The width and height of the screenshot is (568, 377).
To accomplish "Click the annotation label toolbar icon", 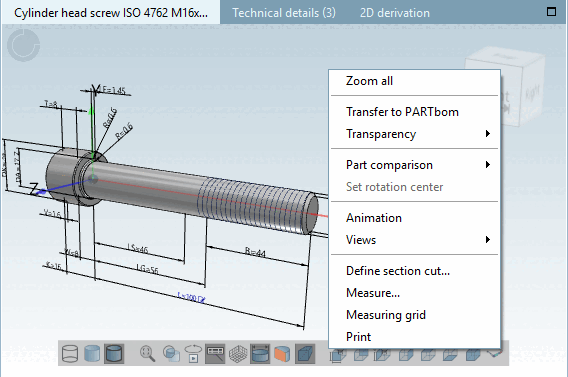I will [x=215, y=354].
